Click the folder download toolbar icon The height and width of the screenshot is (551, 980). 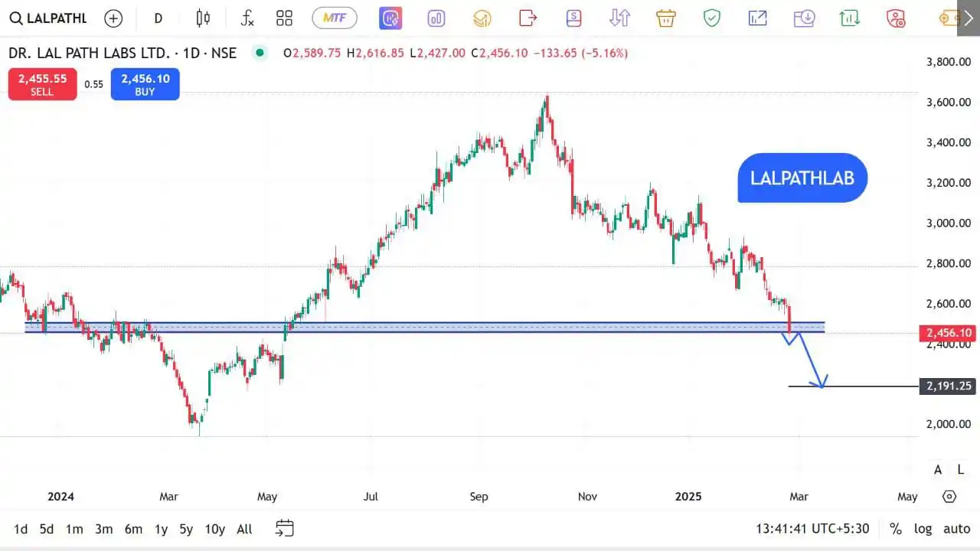pos(804,18)
